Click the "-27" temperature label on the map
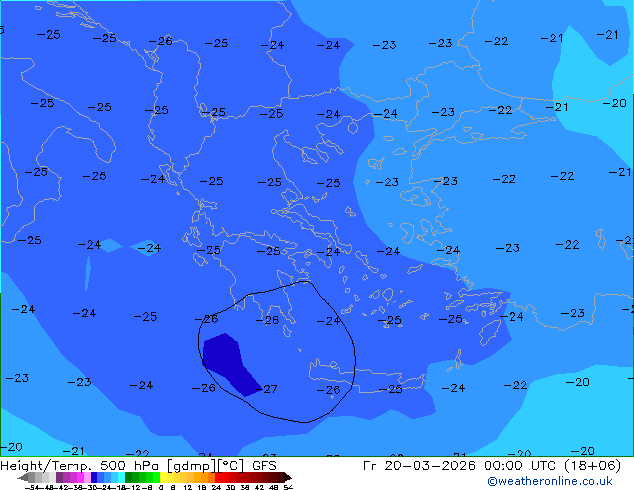Image resolution: width=634 pixels, height=490 pixels. pos(266,389)
